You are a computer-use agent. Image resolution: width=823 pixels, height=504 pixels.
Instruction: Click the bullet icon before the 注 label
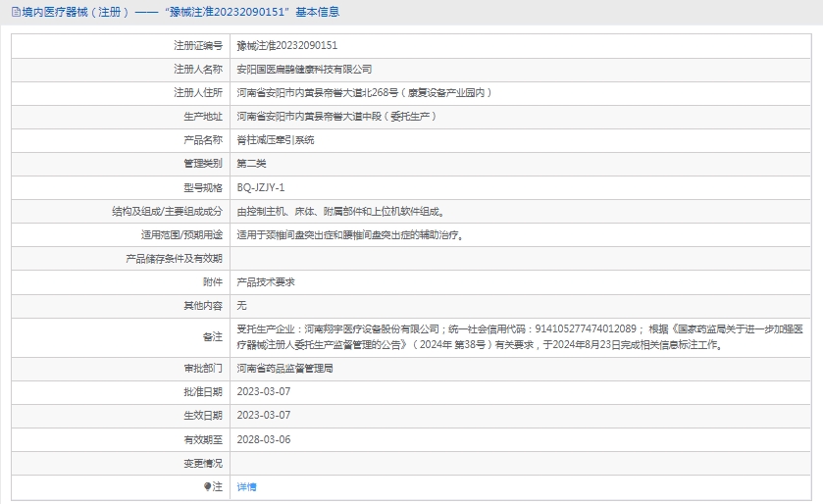[x=208, y=486]
